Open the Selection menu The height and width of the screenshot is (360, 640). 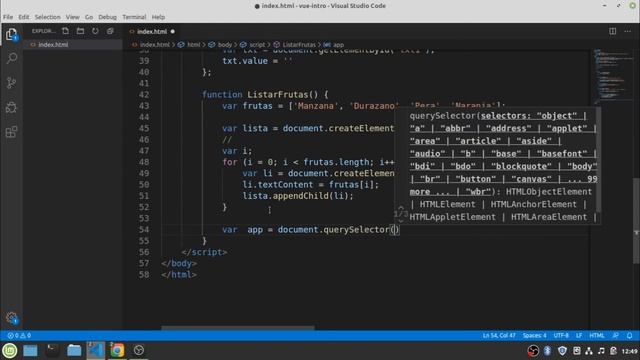point(47,17)
